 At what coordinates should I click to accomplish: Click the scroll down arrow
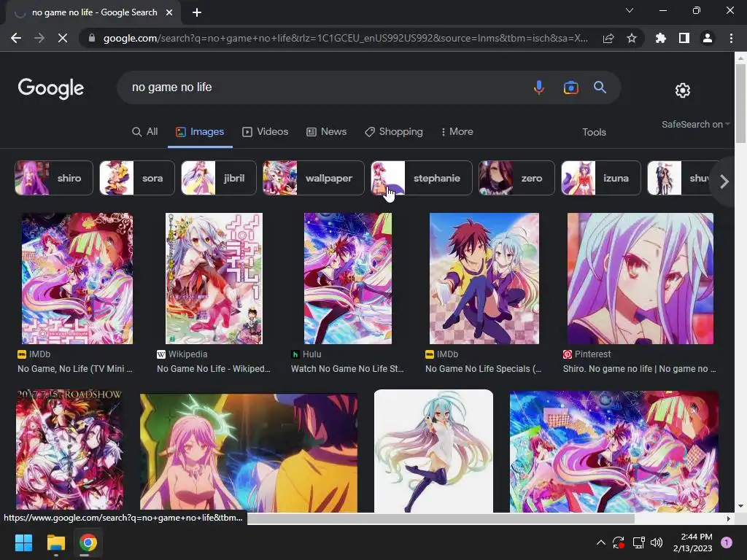pos(740,506)
